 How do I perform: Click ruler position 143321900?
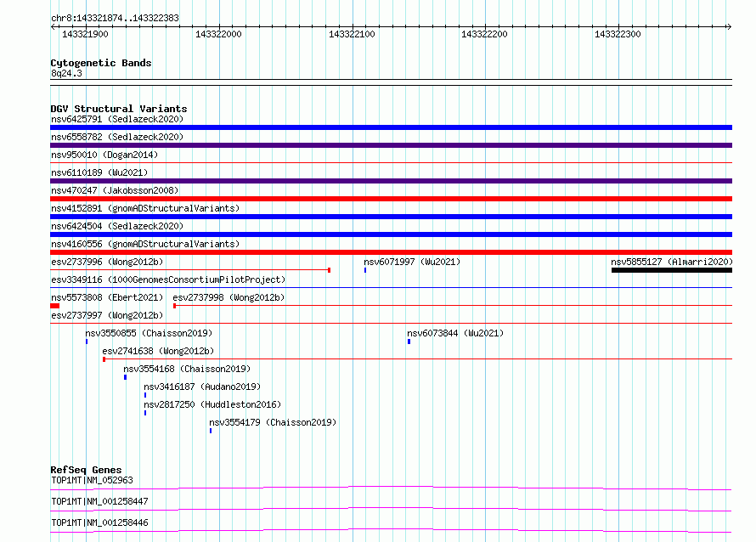coord(85,34)
